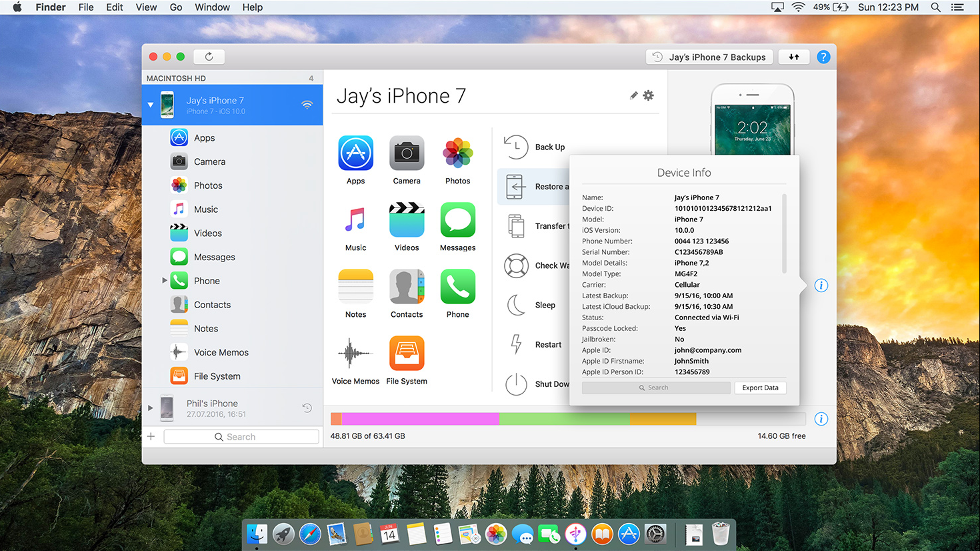This screenshot has height=551, width=980.
Task: Click Device Info Search field
Action: pos(656,388)
